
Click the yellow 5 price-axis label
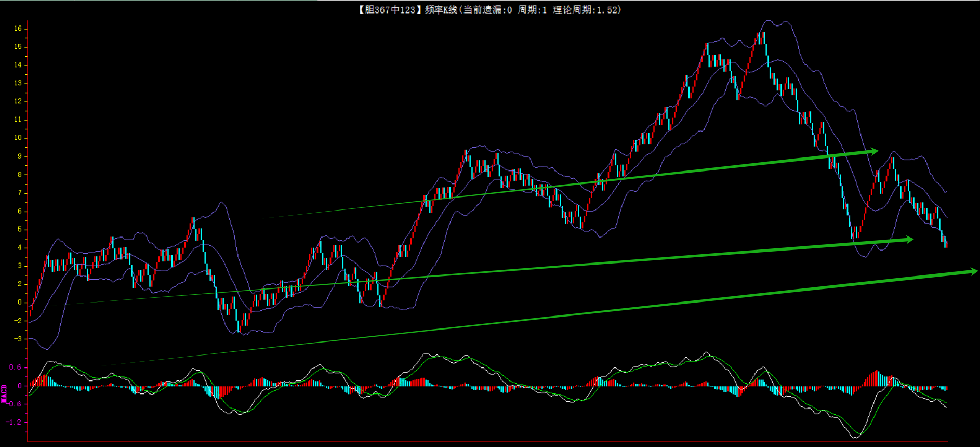tap(20, 229)
